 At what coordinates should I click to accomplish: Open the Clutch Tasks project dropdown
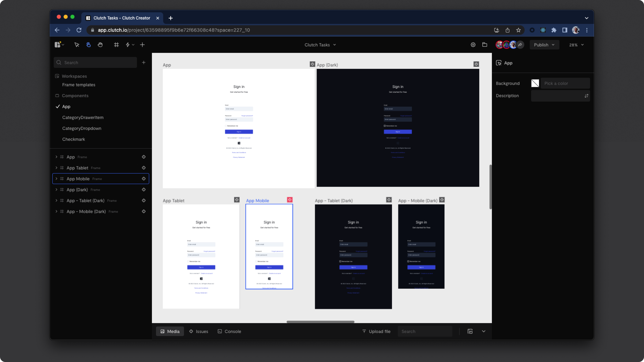[320, 45]
